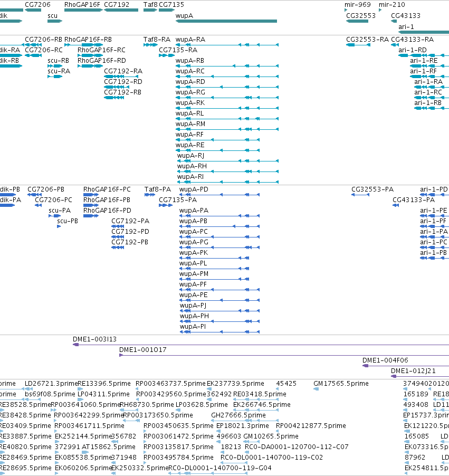
Task: Click the CG7192 gene name
Action: (x=117, y=5)
